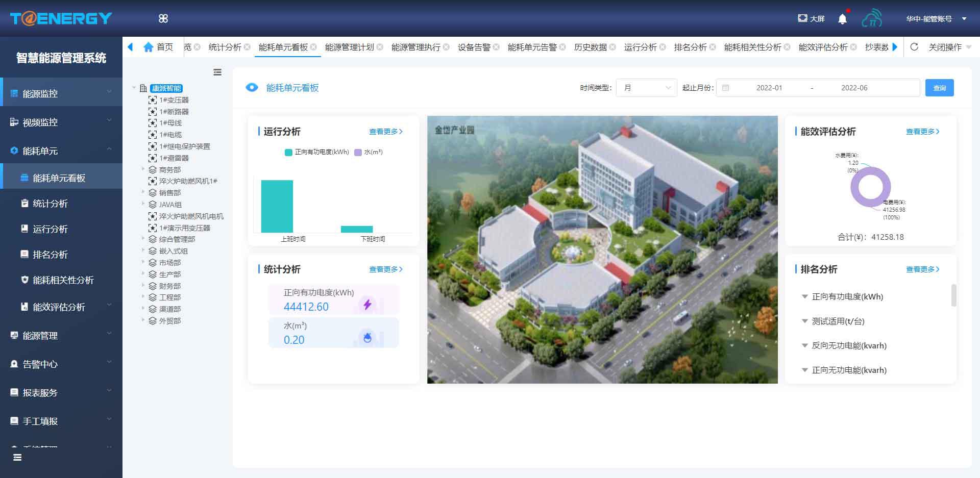This screenshot has height=478, width=980.
Task: Toggle the 水(m³) legend series in chart
Action: 369,152
